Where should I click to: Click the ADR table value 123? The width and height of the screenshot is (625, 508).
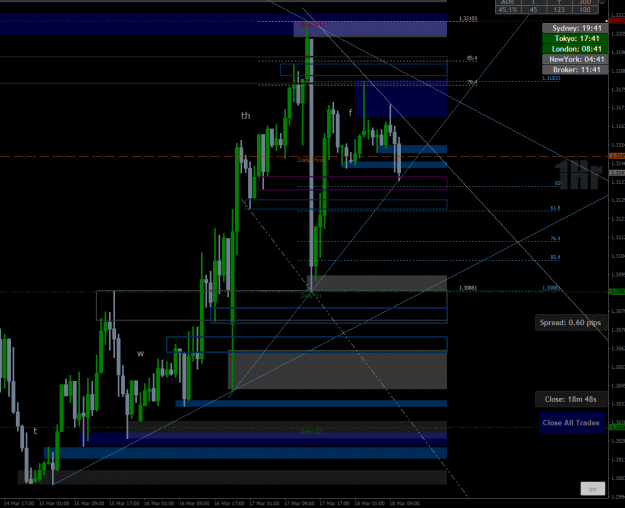coord(559,10)
